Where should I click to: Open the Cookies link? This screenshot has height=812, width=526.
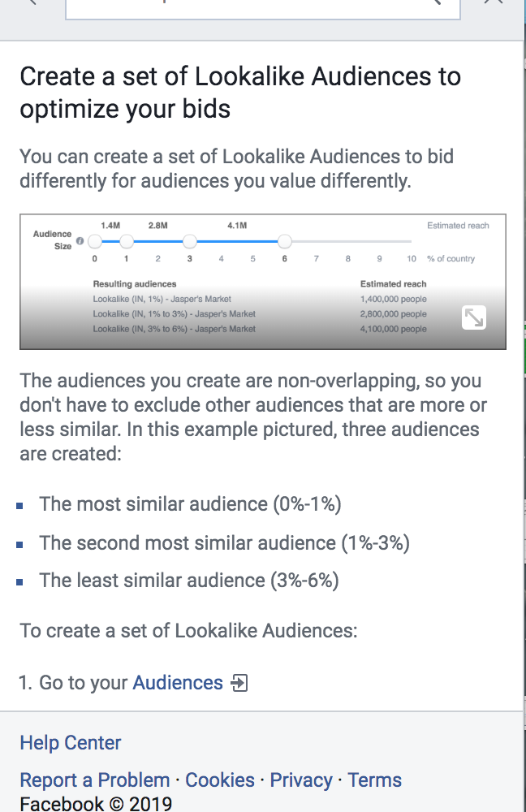pos(220,780)
